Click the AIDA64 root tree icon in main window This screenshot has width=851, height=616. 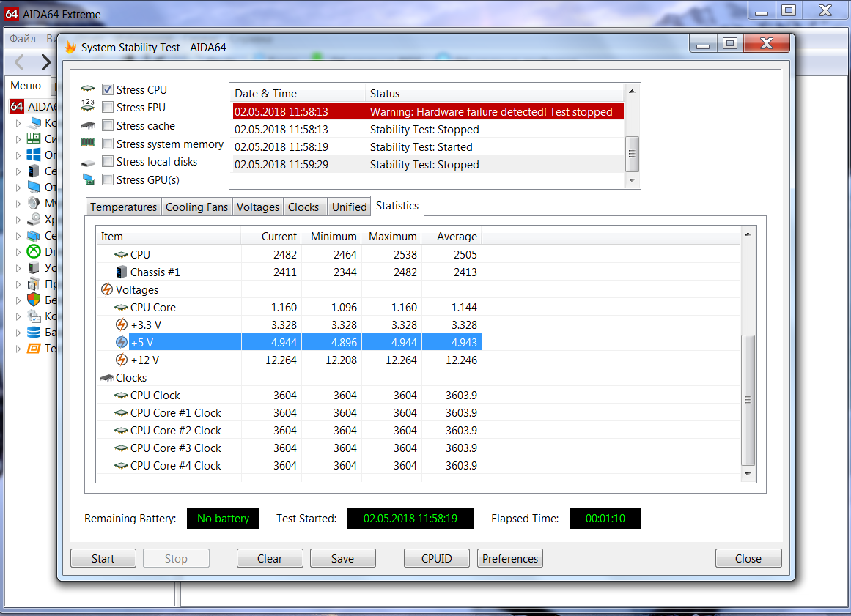(17, 106)
